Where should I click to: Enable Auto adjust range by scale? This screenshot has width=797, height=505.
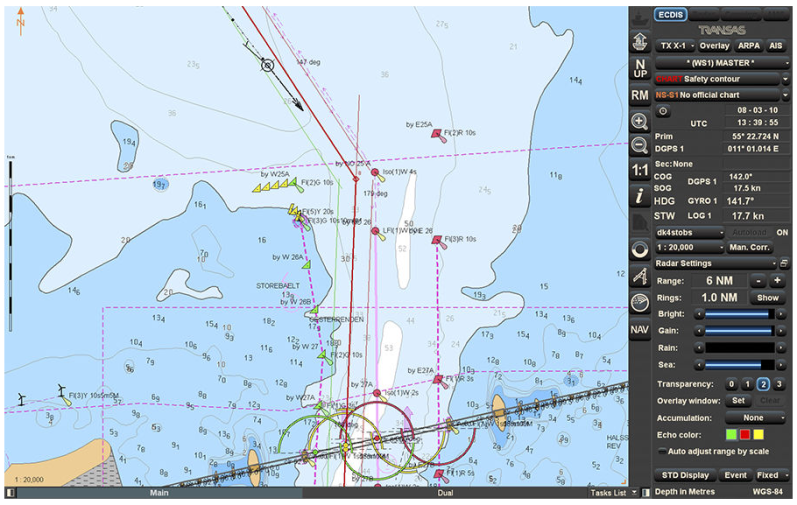(713, 451)
